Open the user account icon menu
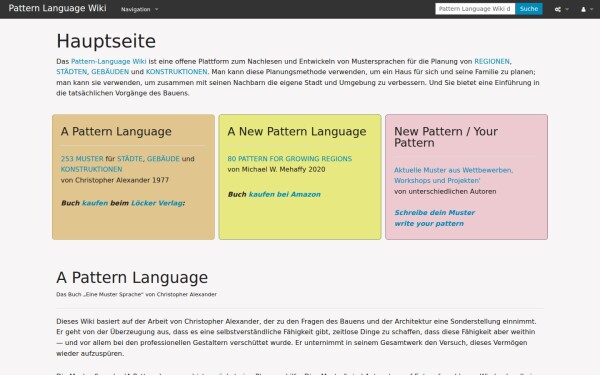Screen dimensions: 600x375 tap(583, 9)
